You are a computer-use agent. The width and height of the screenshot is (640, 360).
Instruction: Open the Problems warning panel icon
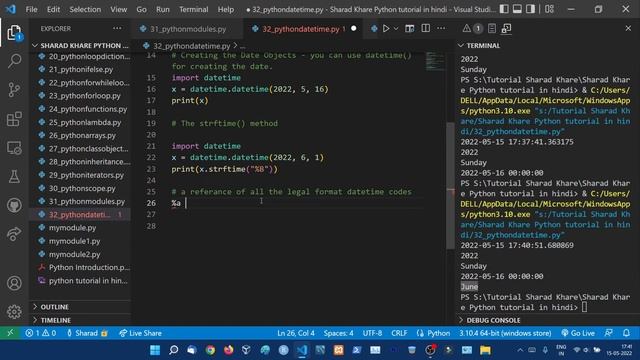coord(466,29)
